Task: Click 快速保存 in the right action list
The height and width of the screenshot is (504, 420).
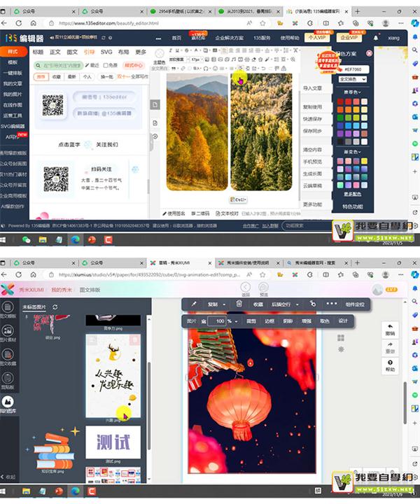Action: pos(312,119)
